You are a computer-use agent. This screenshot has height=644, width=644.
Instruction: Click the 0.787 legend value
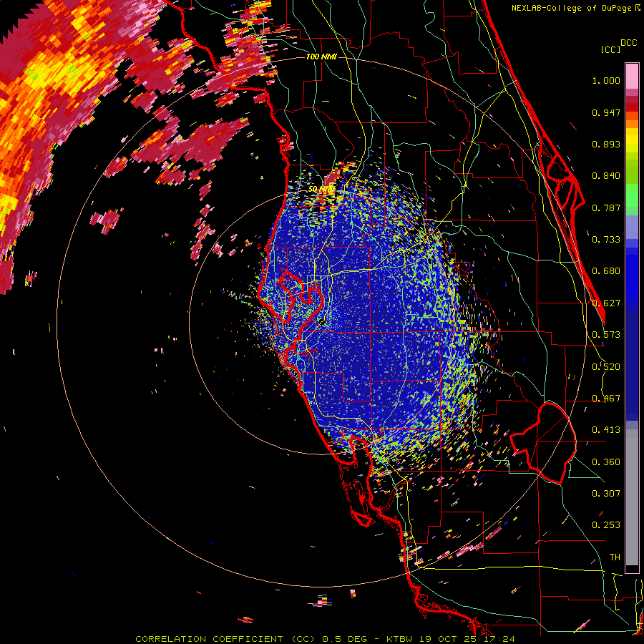click(606, 208)
